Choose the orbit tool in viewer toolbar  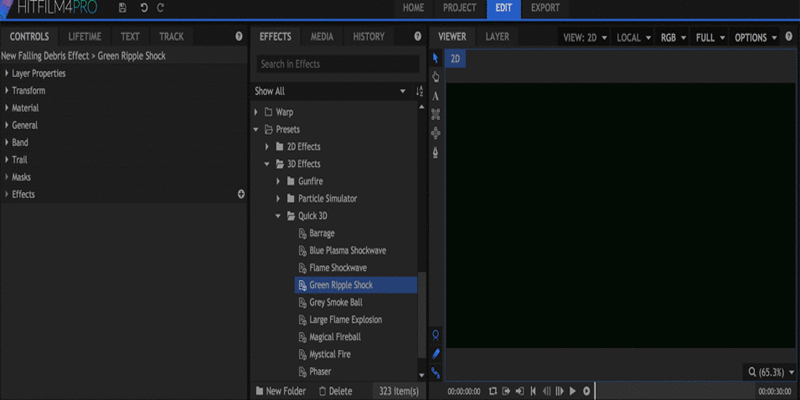435,133
